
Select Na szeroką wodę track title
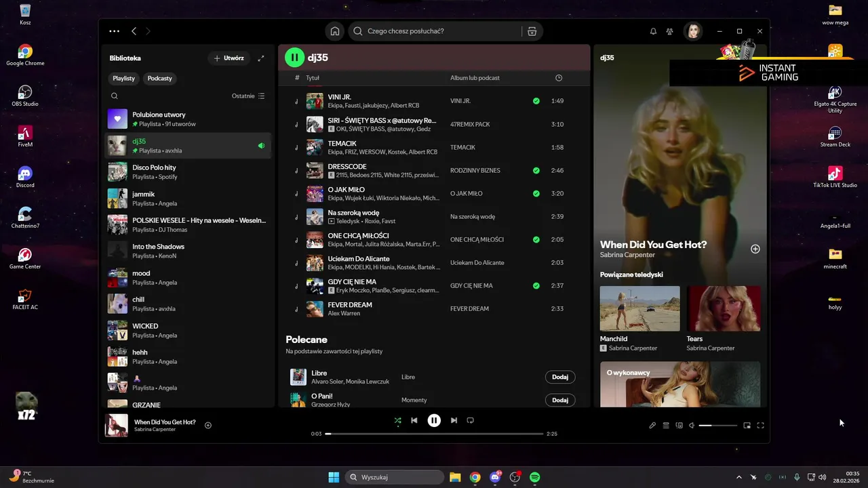pyautogui.click(x=353, y=213)
